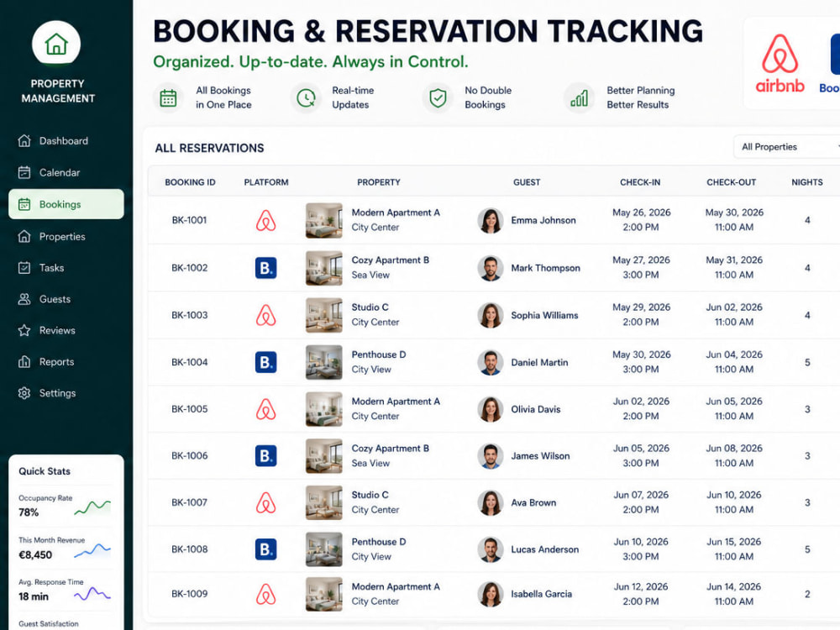Sort by the NIGHTS column header

pyautogui.click(x=806, y=182)
